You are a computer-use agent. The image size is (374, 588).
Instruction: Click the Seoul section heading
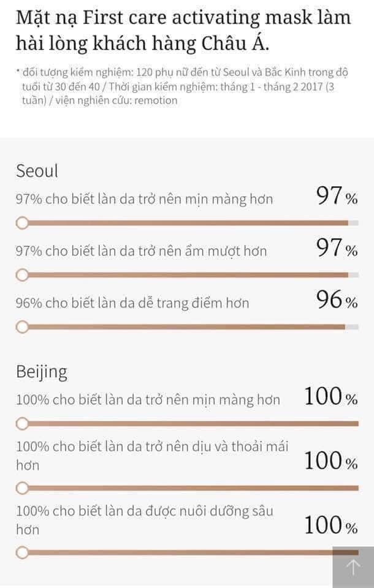click(37, 171)
